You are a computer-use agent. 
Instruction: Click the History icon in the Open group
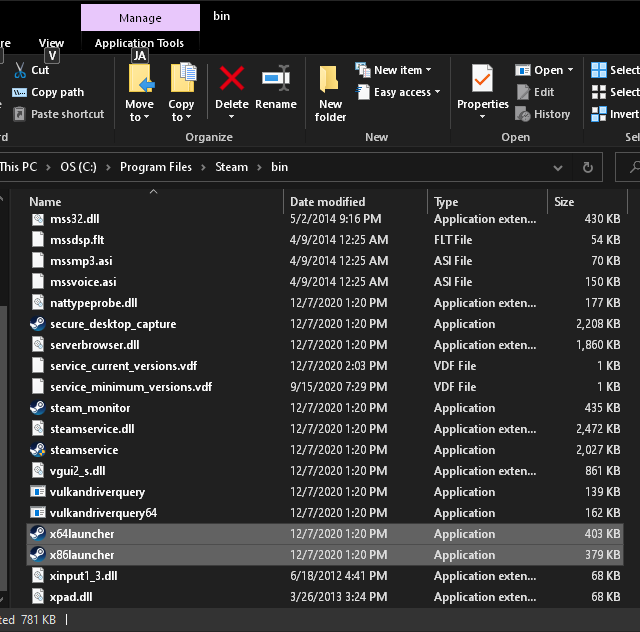coord(522,114)
